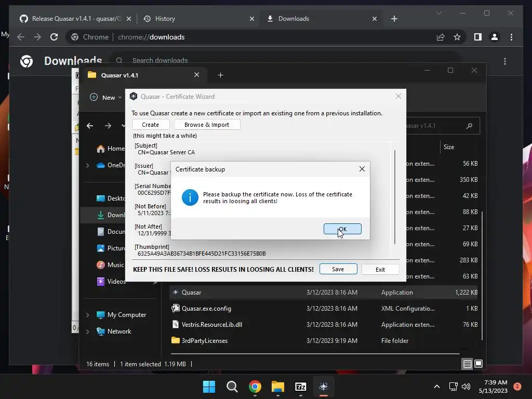The image size is (532, 399).
Task: Open Home in Explorer sidebar
Action: coord(111,148)
